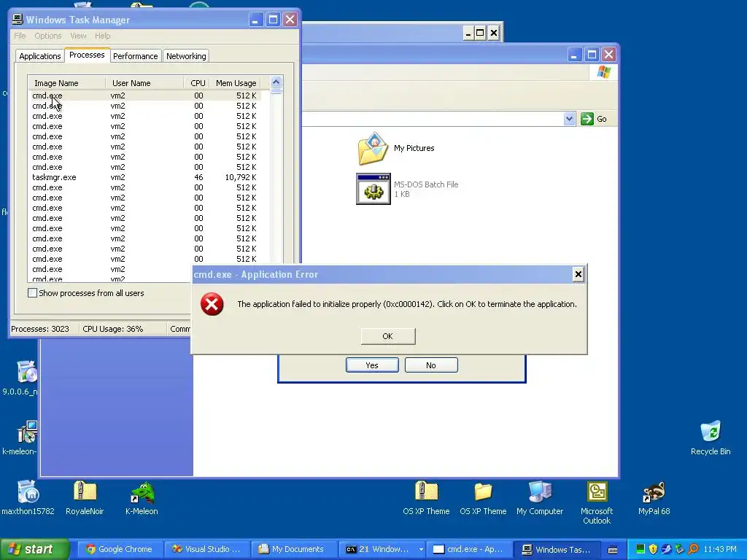Open the Start menu
The width and height of the screenshot is (747, 560).
click(34, 549)
